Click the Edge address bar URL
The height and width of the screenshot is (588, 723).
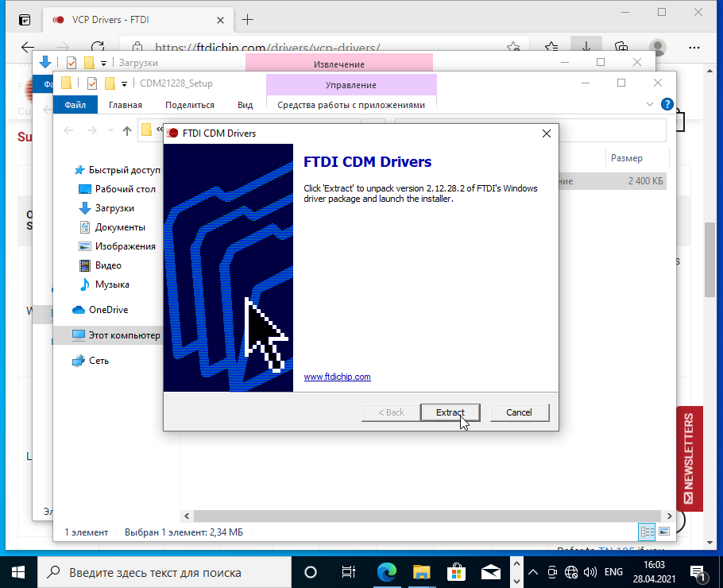click(268, 47)
